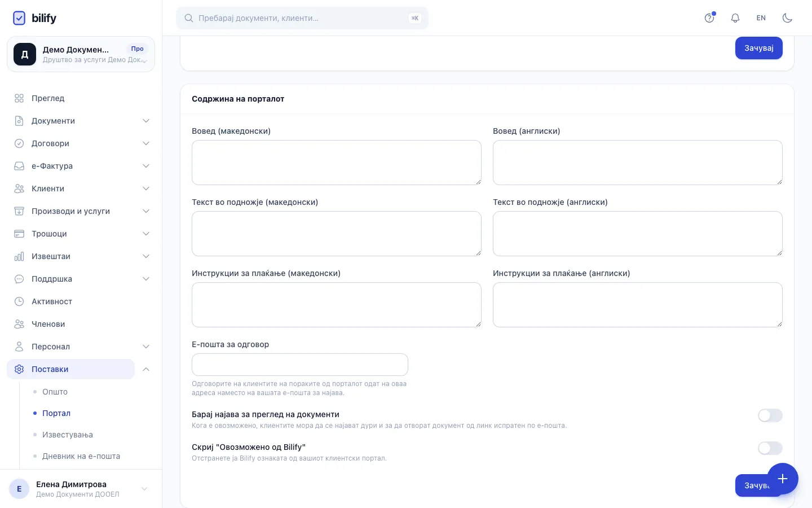Open Дневник на е-пошта submenu item
Image resolution: width=812 pixels, height=508 pixels.
pos(81,456)
